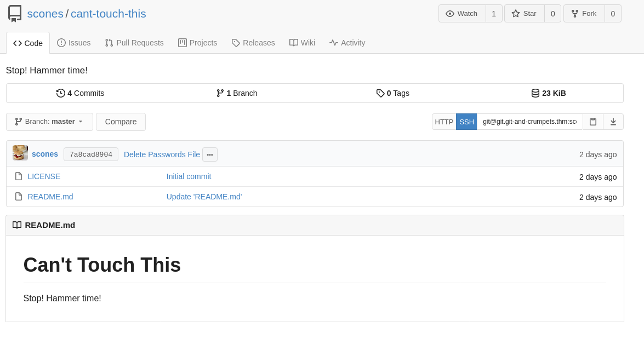This screenshot has height=338, width=644.
Task: Click the scones user avatar thumbnail
Action: [x=20, y=153]
